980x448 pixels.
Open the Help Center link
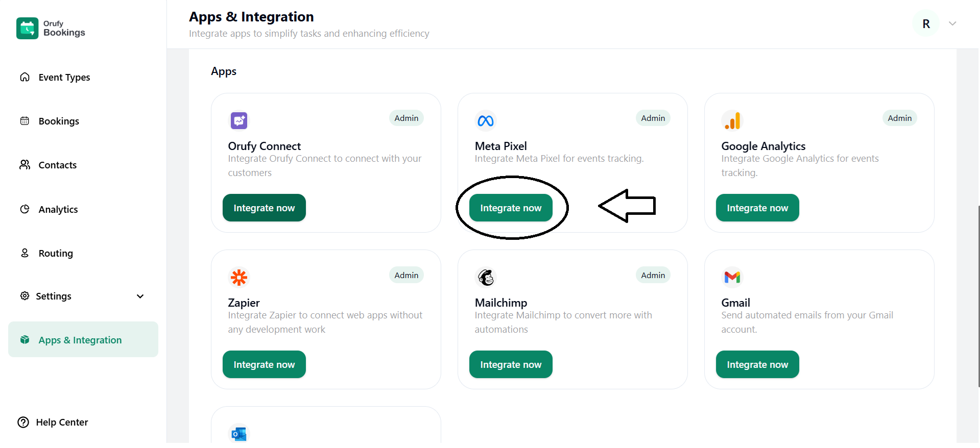point(62,422)
